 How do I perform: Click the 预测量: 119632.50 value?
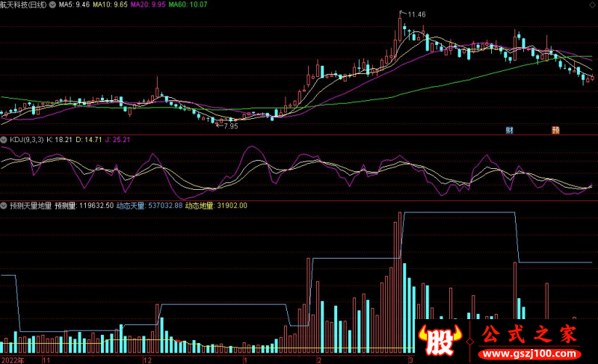84,206
